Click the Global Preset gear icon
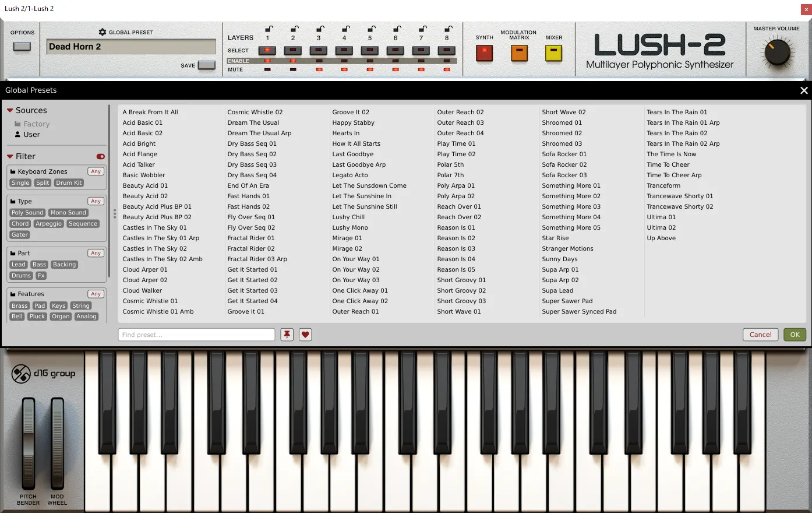 pyautogui.click(x=103, y=32)
